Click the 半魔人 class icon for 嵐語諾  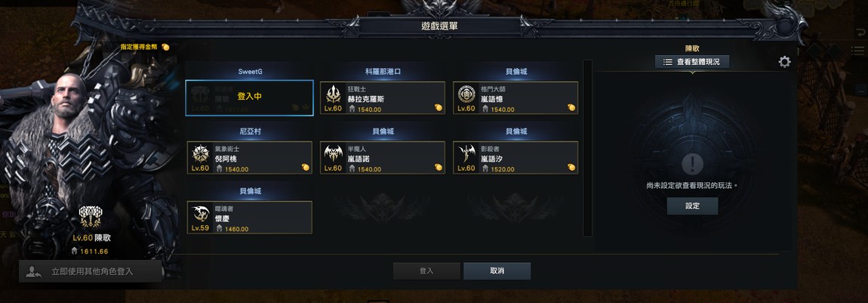334,154
